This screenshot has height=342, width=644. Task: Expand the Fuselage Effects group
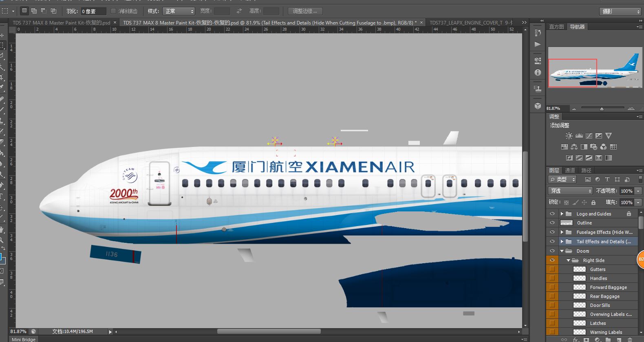562,232
